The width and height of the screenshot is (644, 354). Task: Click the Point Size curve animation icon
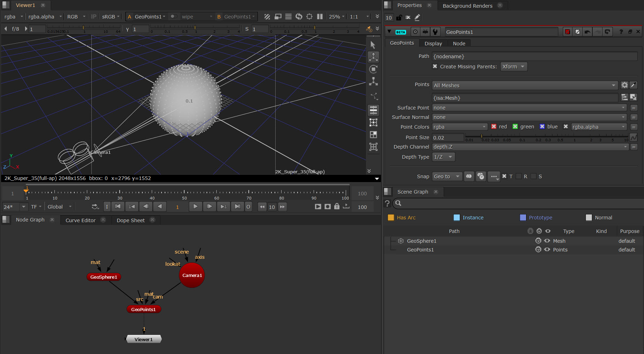click(x=634, y=137)
